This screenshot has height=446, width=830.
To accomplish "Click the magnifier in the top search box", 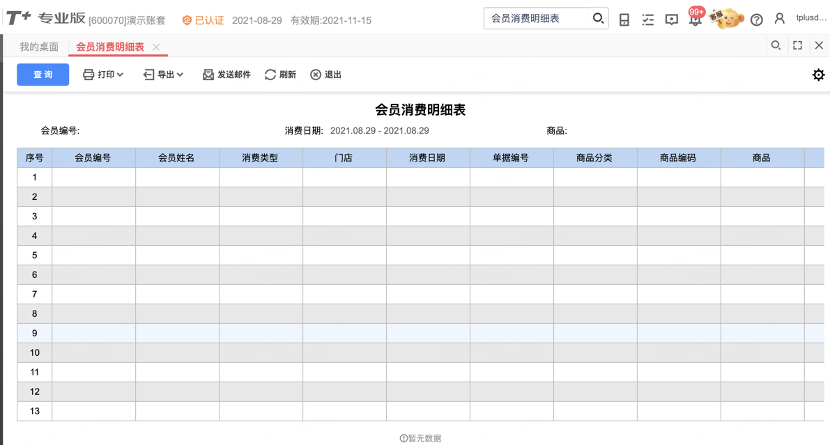I will [598, 19].
